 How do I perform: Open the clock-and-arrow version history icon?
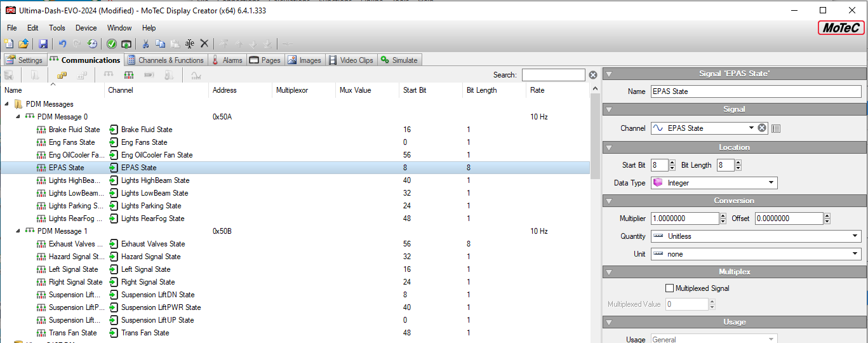coord(92,44)
